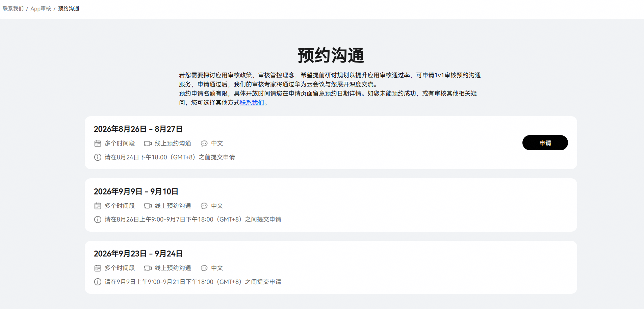This screenshot has width=644, height=309.
Task: Open the 联系我们 breadcrumb link
Action: [13, 8]
